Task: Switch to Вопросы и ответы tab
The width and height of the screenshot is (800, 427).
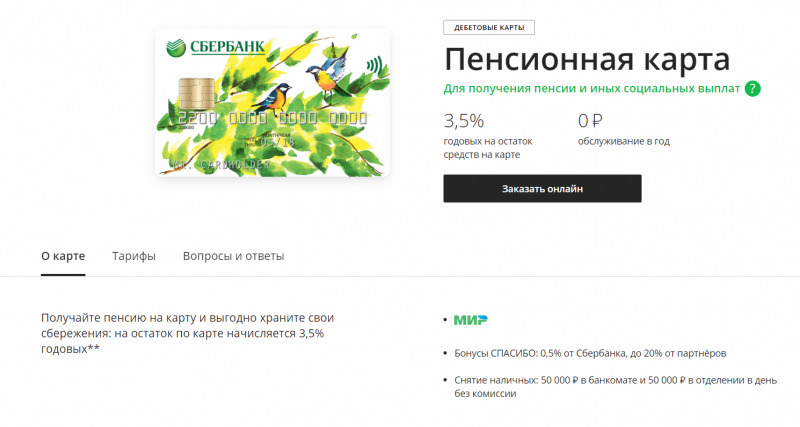Action: pyautogui.click(x=233, y=256)
